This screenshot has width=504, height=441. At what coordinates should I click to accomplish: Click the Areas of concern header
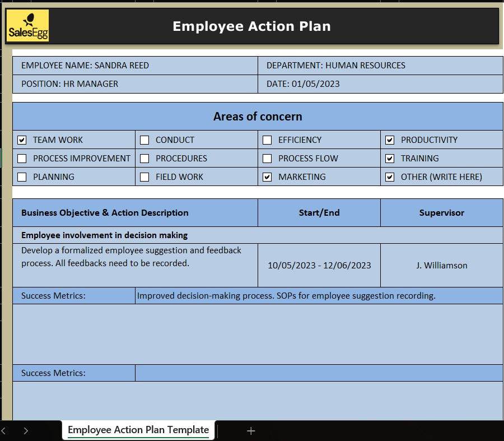258,117
